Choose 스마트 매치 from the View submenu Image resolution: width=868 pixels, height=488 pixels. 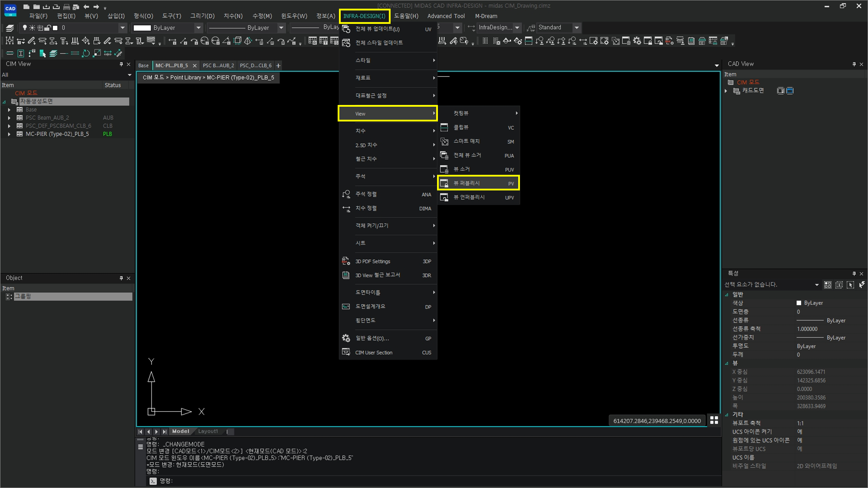click(x=478, y=141)
